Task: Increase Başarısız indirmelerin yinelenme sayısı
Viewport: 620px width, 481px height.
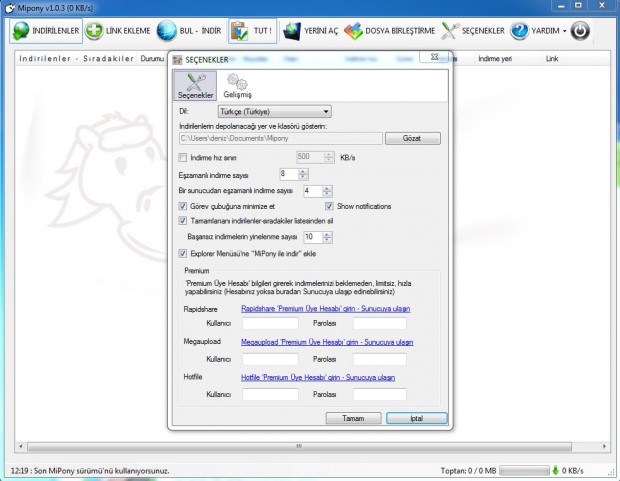Action: (327, 234)
